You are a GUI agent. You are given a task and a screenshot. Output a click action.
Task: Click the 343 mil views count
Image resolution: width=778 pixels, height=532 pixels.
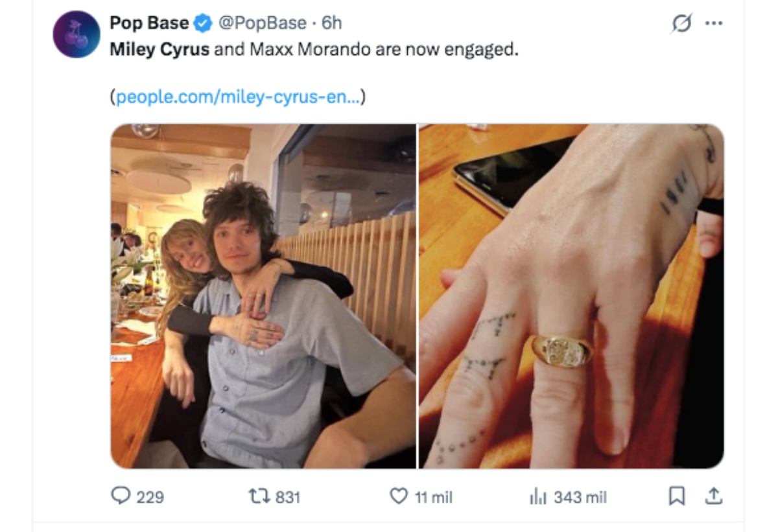(x=580, y=497)
